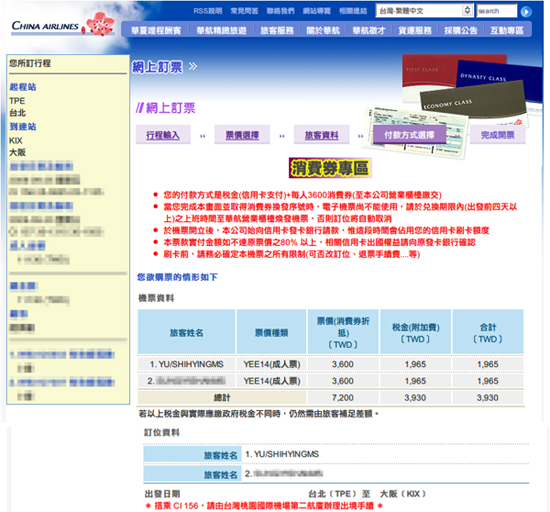The width and height of the screenshot is (550, 512).
Task: Click passenger 1 YU/SHIHYINGMS in ticket table
Action: [x=187, y=364]
